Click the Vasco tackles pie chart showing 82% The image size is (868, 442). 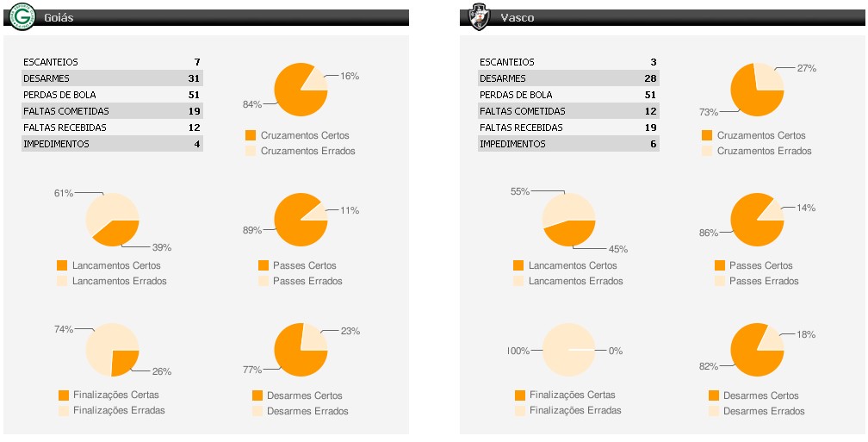[x=757, y=350]
